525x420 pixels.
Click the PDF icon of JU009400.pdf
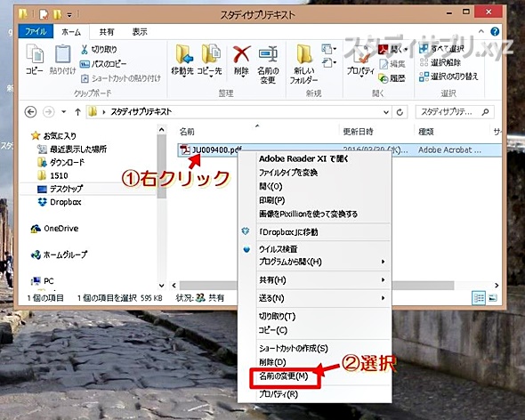pos(185,149)
